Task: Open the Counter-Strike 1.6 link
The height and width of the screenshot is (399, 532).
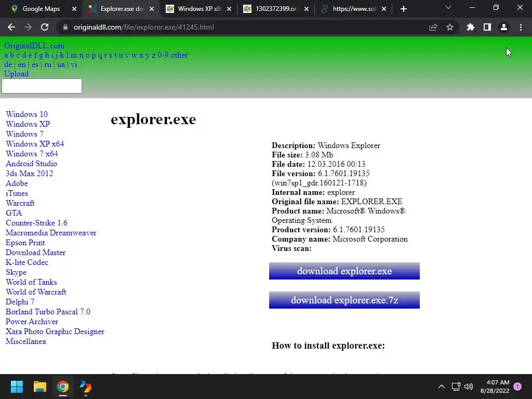Action: (x=37, y=223)
